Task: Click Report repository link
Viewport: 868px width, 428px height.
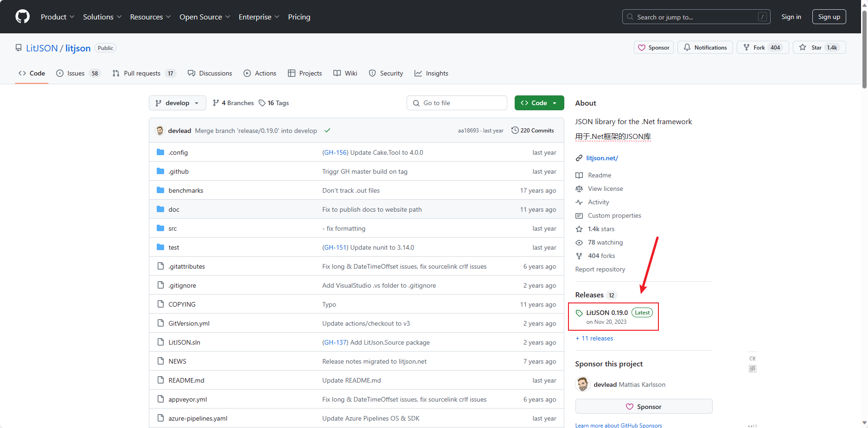Action: [600, 269]
